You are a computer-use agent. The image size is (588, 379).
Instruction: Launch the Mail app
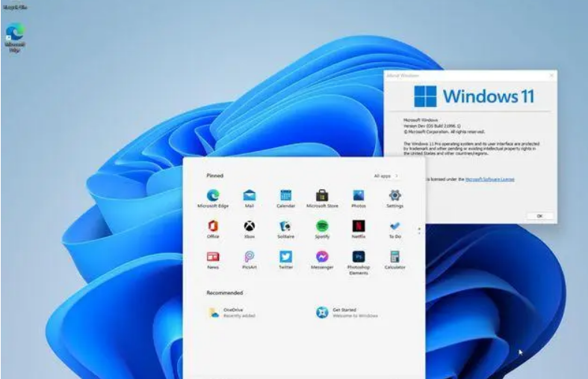click(x=250, y=196)
